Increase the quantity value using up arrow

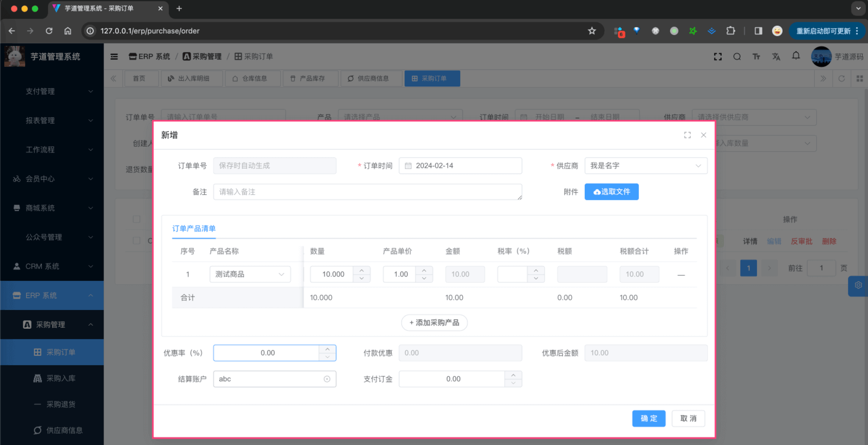[x=361, y=270]
